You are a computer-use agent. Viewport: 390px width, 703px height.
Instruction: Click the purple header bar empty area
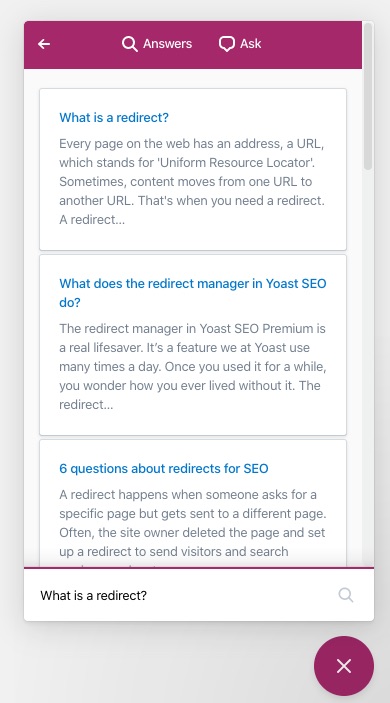coord(312,45)
